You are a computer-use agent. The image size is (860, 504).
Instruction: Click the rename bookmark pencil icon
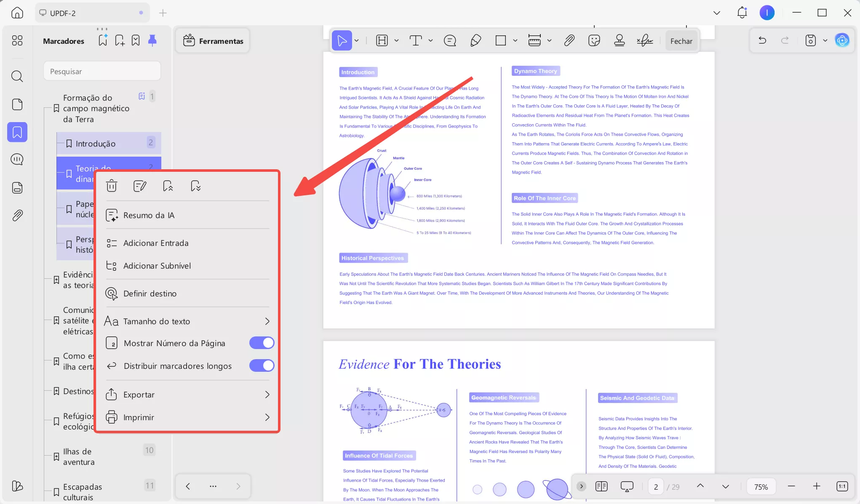(140, 186)
